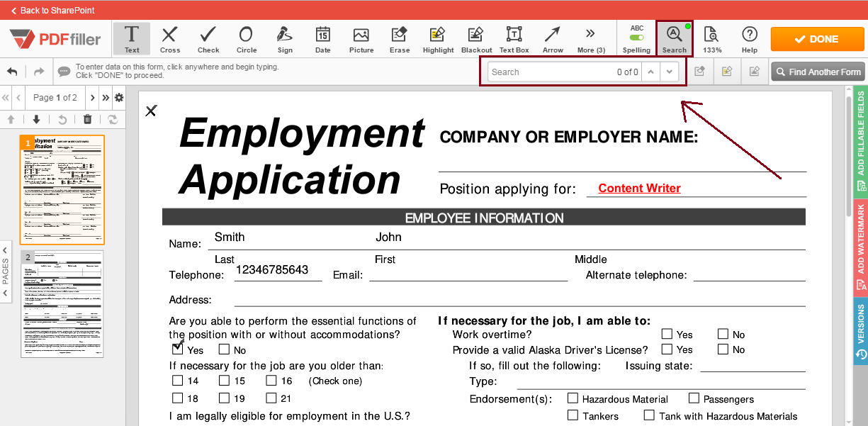
Task: Select the Text tool
Action: tap(132, 39)
